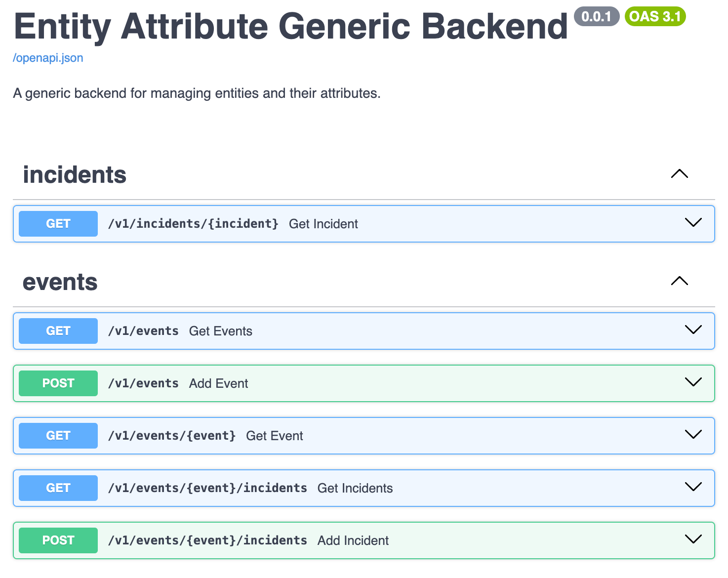Click incidents path in Get Incidents row
728x578 pixels.
[x=207, y=488]
